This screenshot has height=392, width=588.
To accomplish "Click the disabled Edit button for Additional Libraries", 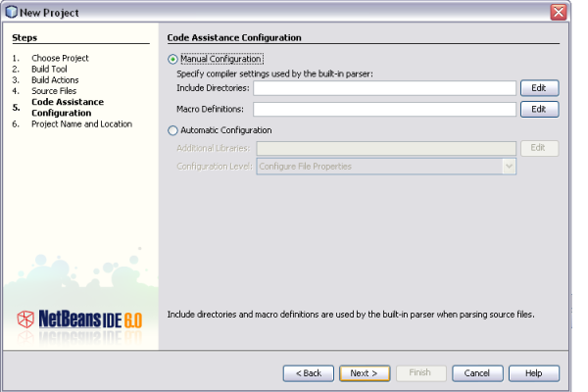I will coord(539,148).
